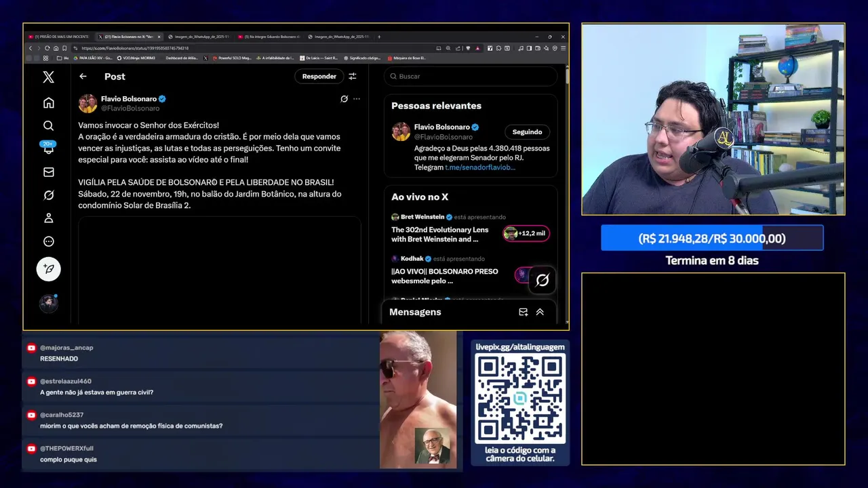Image resolution: width=868 pixels, height=488 pixels.
Task: Open IAs bookmark folder
Action: 62,58
